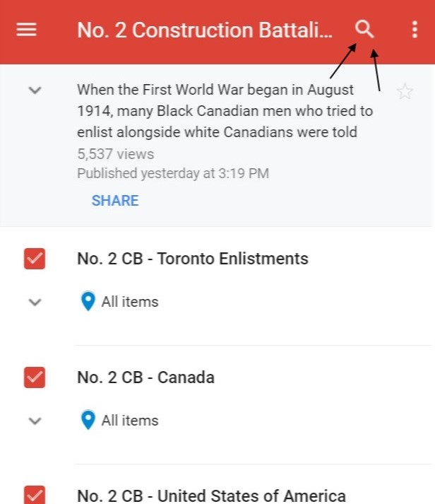Select the No. 2 CB - Canada layer title
Screen dimensions: 435x504
click(x=145, y=377)
